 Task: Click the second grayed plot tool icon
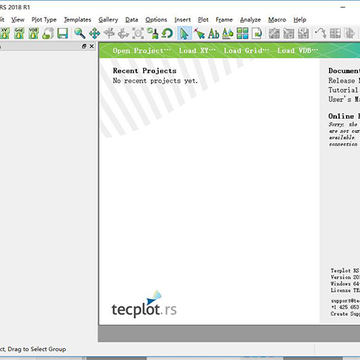pyautogui.click(x=289, y=33)
